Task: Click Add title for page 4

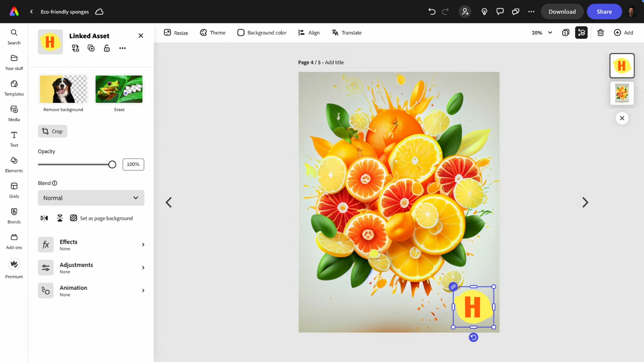Action: [x=334, y=62]
